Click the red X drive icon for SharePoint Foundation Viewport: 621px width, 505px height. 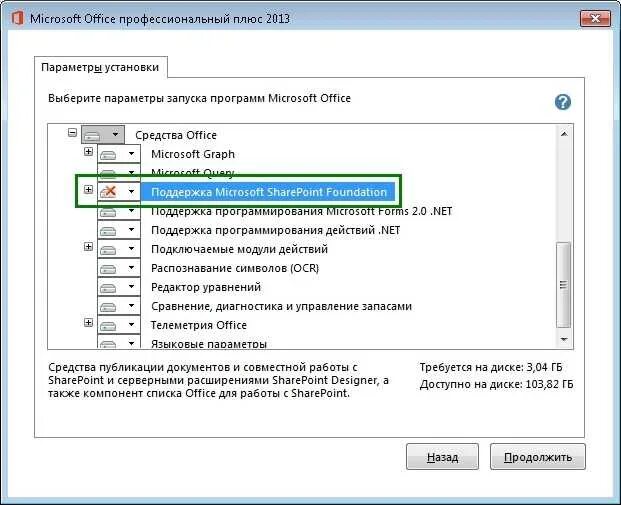pyautogui.click(x=108, y=192)
